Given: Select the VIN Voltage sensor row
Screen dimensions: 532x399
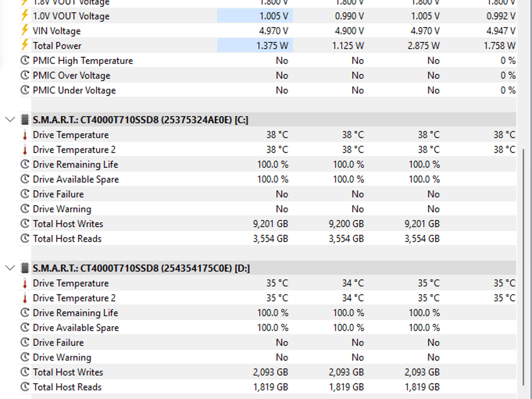Looking at the screenshot, I should click(x=267, y=31).
